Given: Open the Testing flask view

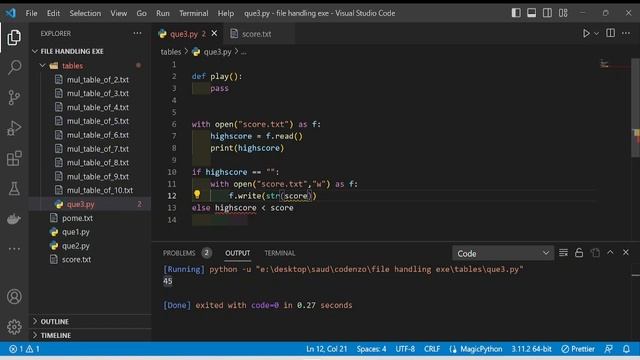Looking at the screenshot, I should pyautogui.click(x=14, y=189).
